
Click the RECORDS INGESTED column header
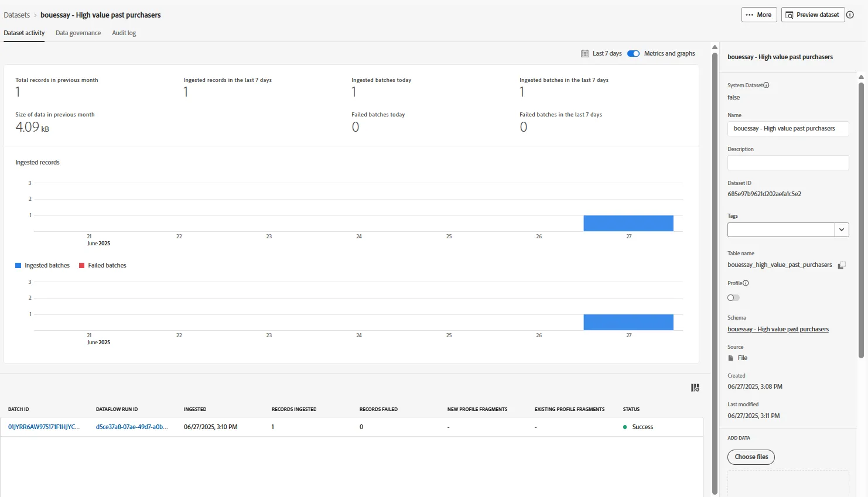click(294, 409)
